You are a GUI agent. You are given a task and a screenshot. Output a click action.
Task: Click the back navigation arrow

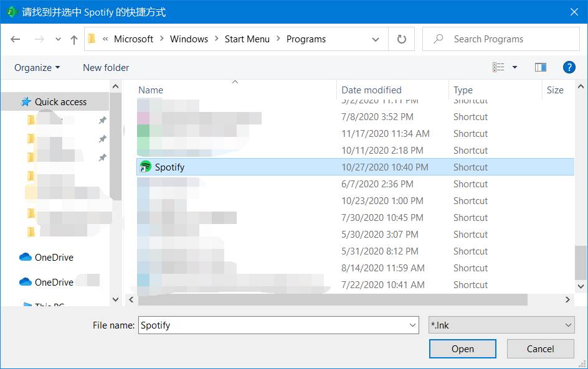tap(15, 39)
